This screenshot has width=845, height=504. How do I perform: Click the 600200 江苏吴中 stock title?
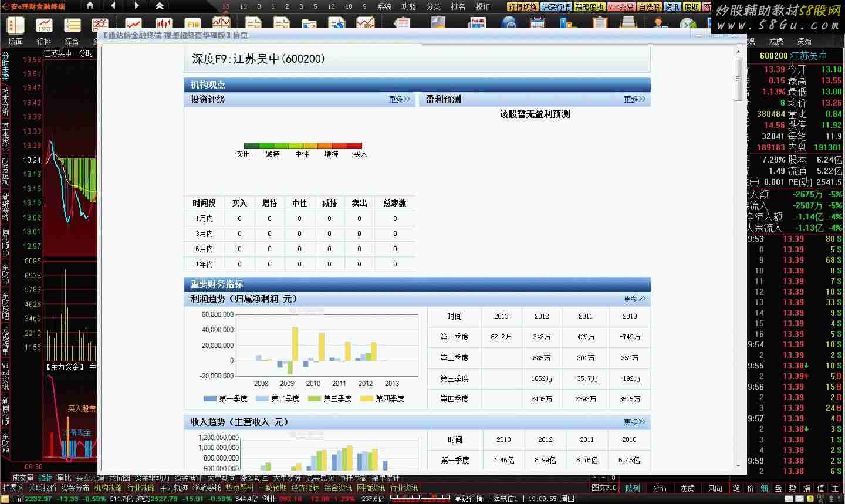pyautogui.click(x=793, y=56)
